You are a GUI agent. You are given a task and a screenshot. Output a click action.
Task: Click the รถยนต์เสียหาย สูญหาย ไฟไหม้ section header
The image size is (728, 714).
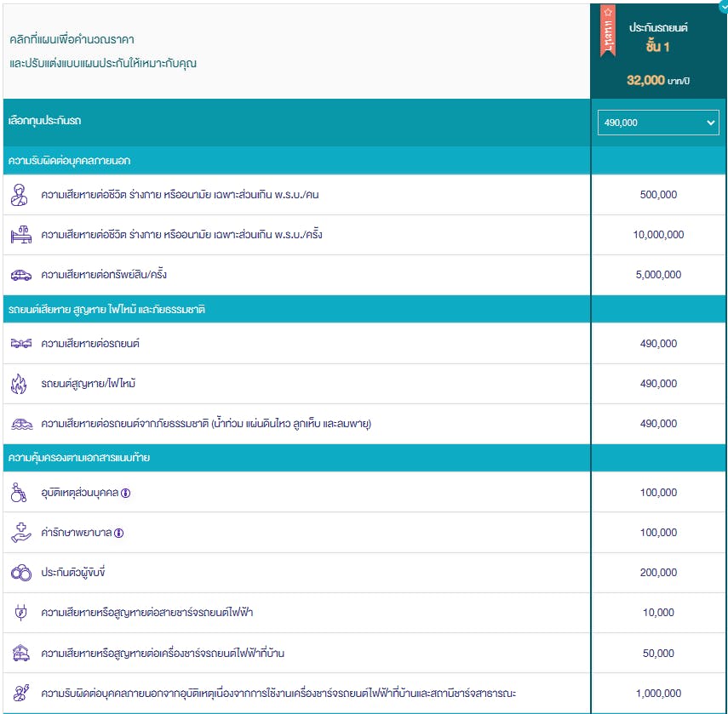pos(296,309)
